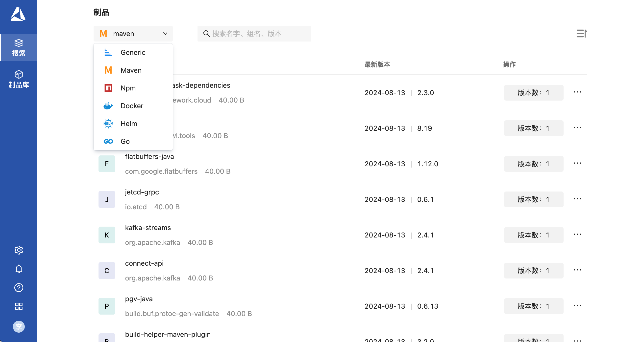Screen dimensions: 644x342
Task: Choose Go in the type list
Action: point(125,141)
